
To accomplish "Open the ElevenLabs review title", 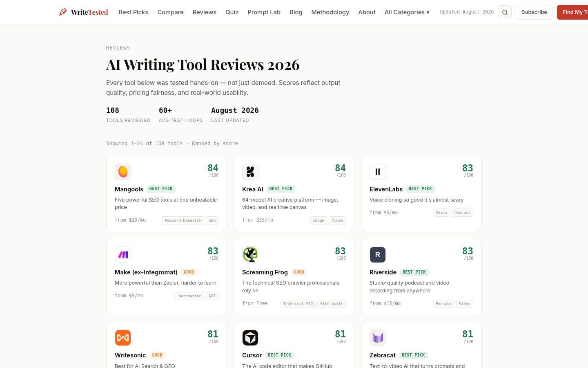I will click(386, 189).
